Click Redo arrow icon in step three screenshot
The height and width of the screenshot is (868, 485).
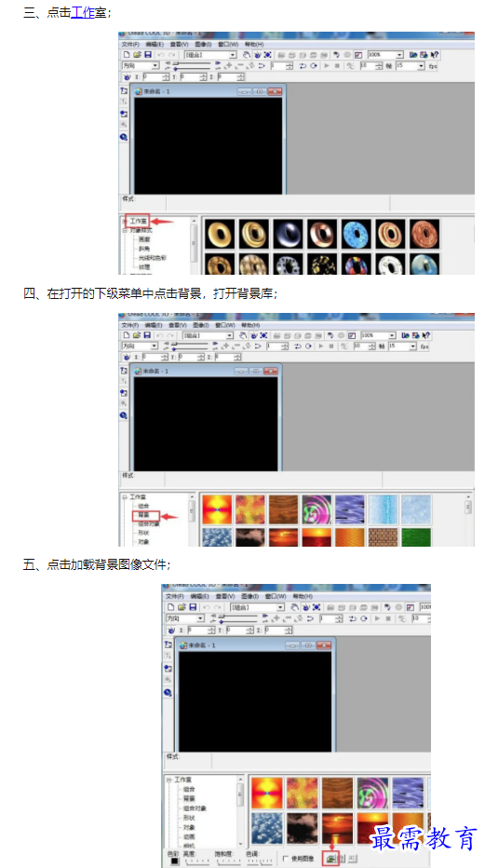(x=172, y=55)
